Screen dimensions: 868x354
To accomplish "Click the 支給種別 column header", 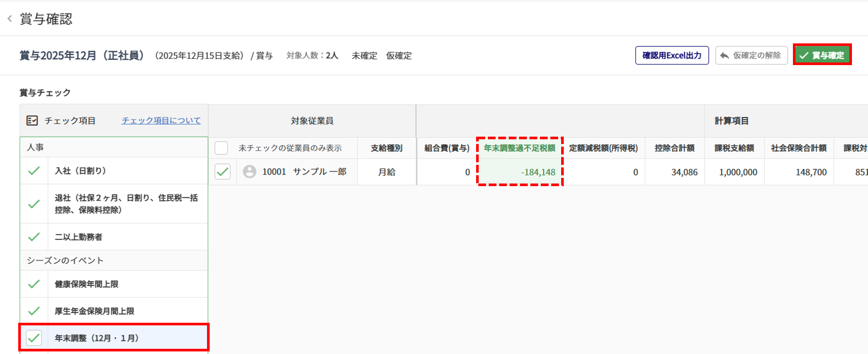I will [x=387, y=148].
